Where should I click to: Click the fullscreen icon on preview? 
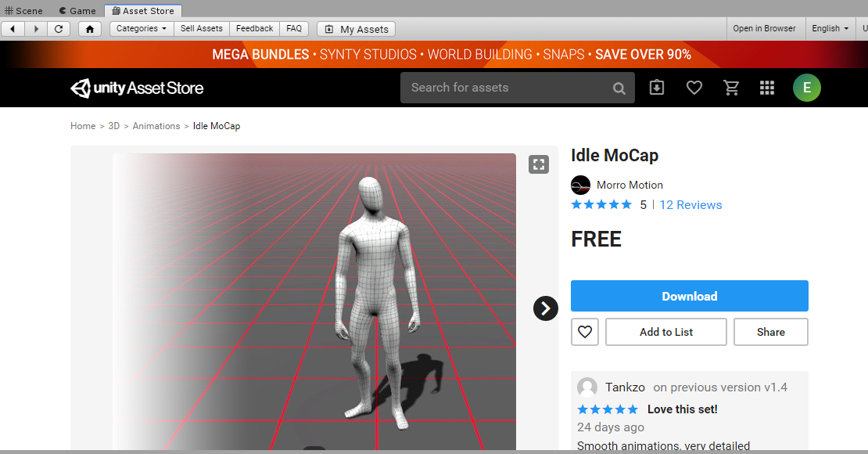point(539,164)
